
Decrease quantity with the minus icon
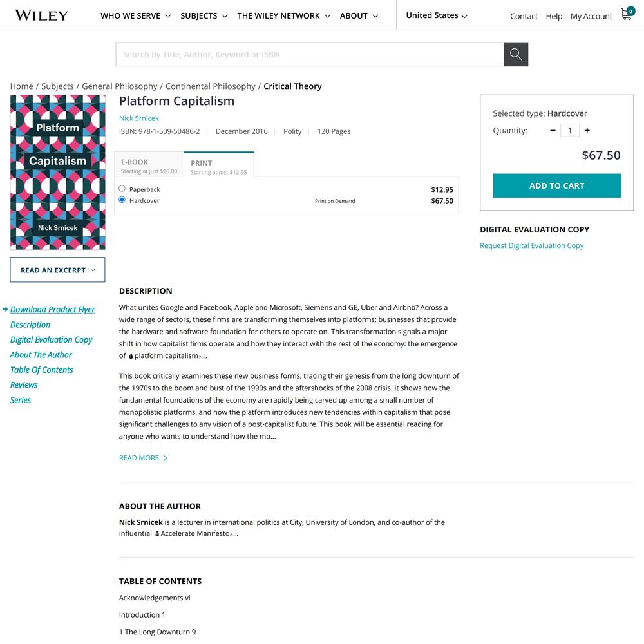tap(553, 130)
